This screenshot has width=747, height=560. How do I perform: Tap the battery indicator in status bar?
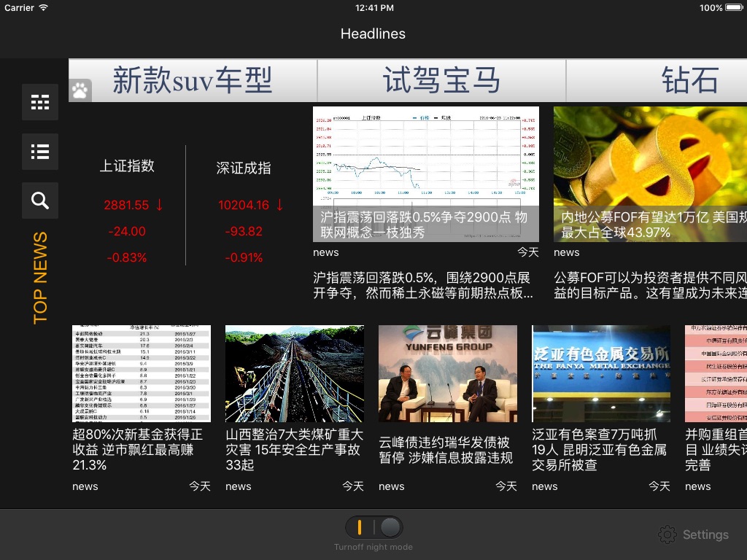click(x=734, y=7)
